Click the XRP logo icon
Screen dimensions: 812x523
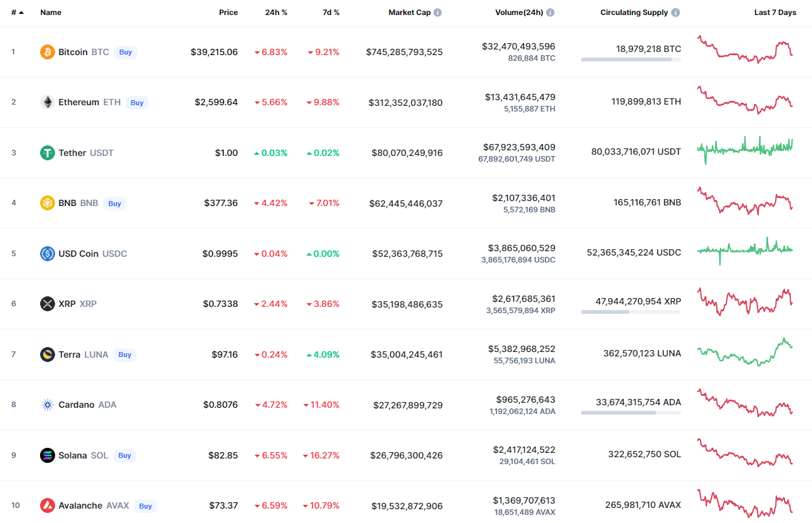coord(48,304)
